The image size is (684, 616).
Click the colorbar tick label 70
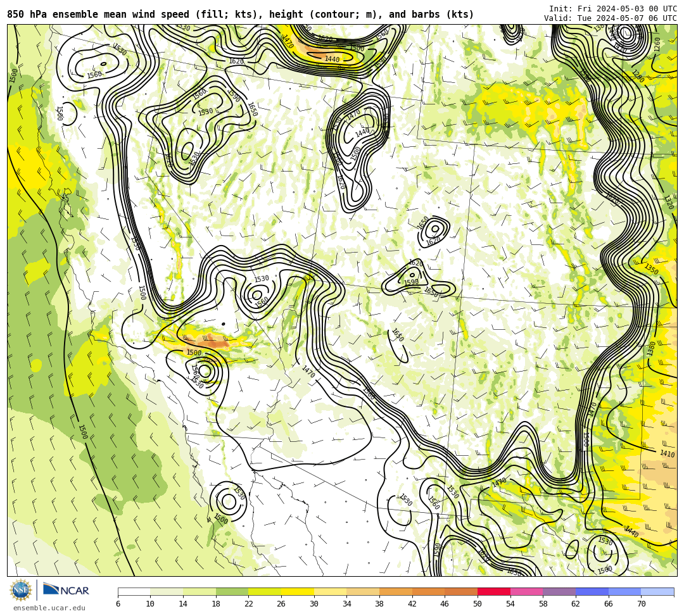[641, 604]
